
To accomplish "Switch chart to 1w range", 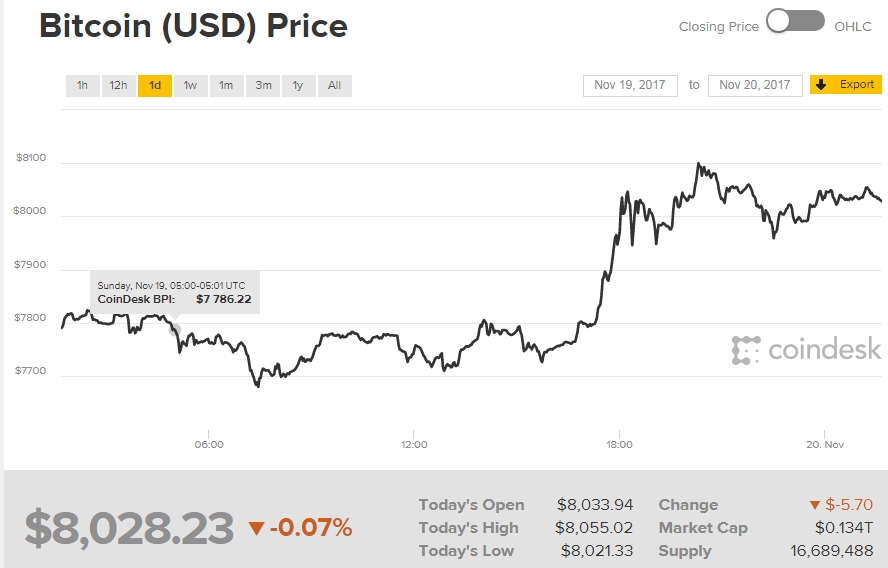I will 190,86.
